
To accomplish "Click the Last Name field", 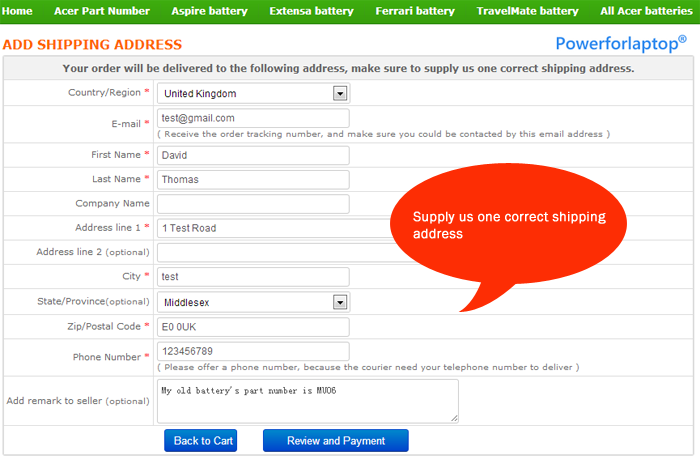I will point(252,180).
